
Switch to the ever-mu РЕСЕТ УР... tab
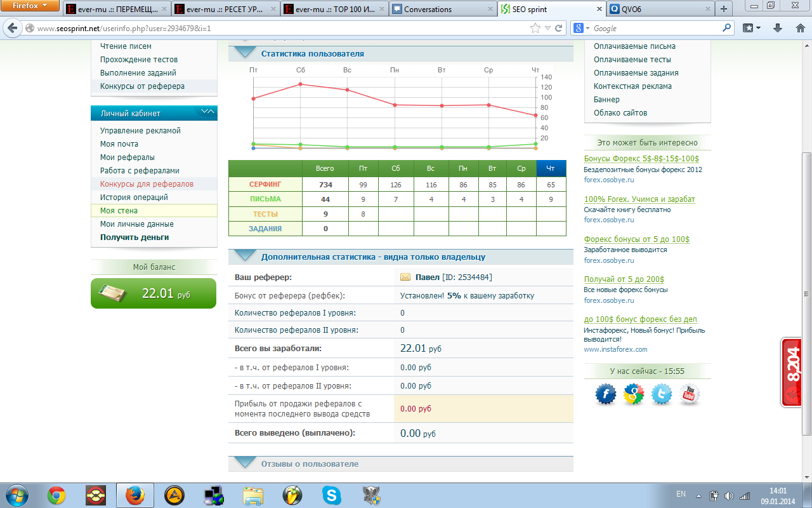point(225,10)
